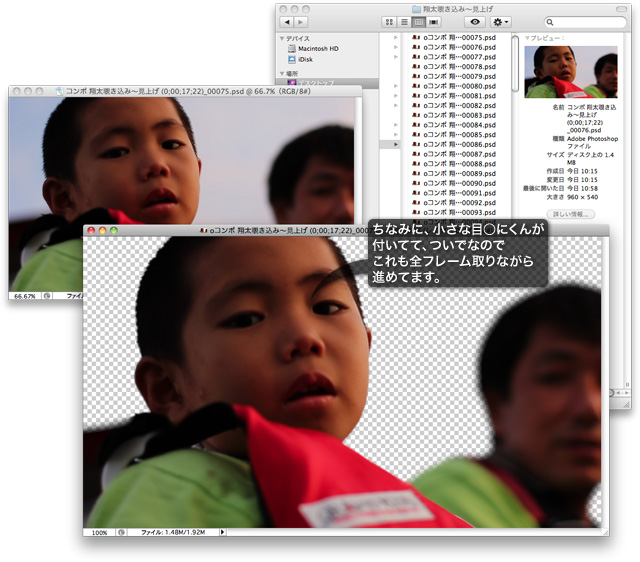The width and height of the screenshot is (640, 562).
Task: Go back in the Finder window
Action: point(287,22)
